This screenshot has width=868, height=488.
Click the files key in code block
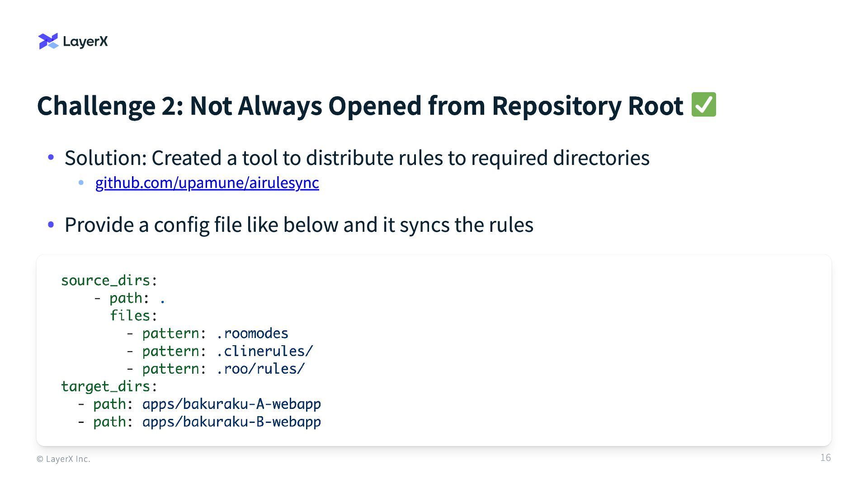click(x=130, y=316)
